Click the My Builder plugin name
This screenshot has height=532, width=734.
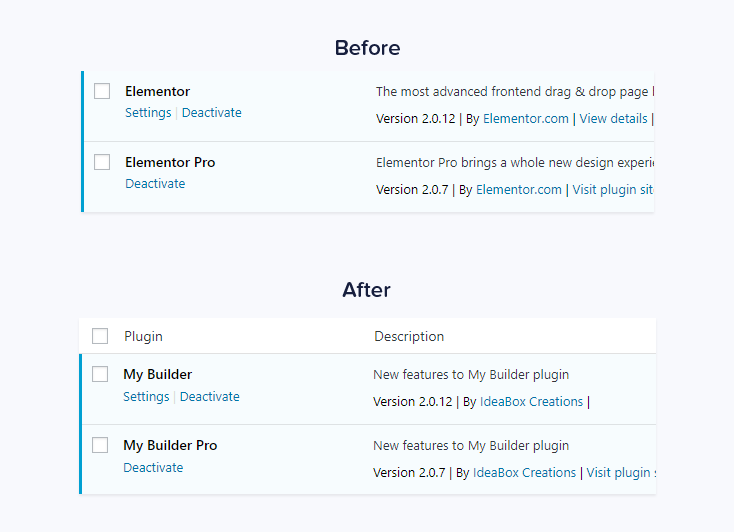click(x=158, y=375)
